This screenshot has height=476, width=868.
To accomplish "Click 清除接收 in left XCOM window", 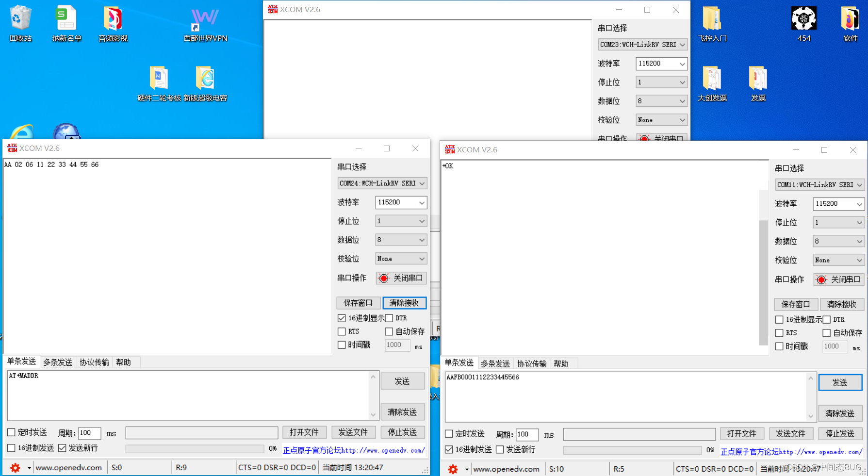I will pyautogui.click(x=404, y=303).
